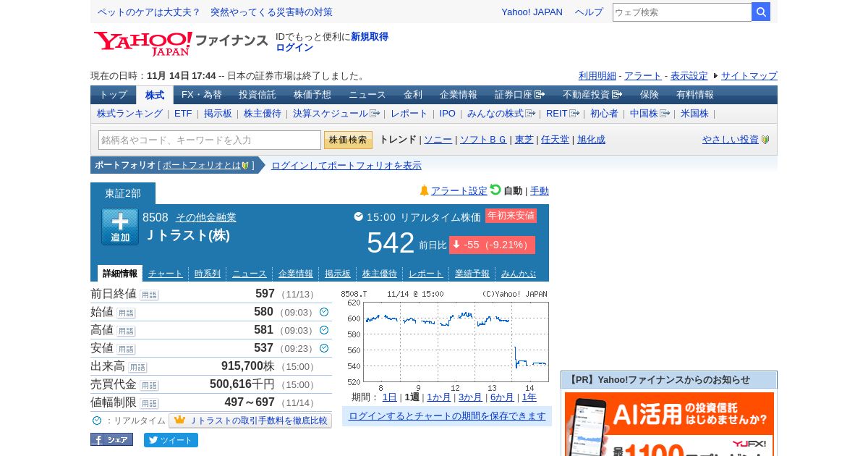Click the ログイン link

point(294,48)
